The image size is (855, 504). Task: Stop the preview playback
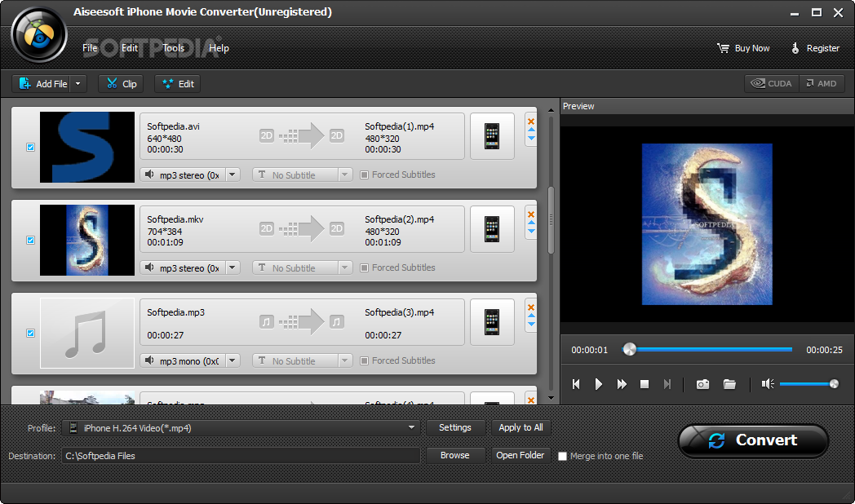[645, 384]
